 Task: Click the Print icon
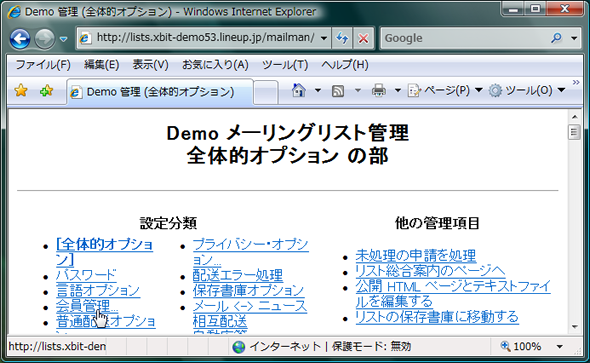pos(379,91)
